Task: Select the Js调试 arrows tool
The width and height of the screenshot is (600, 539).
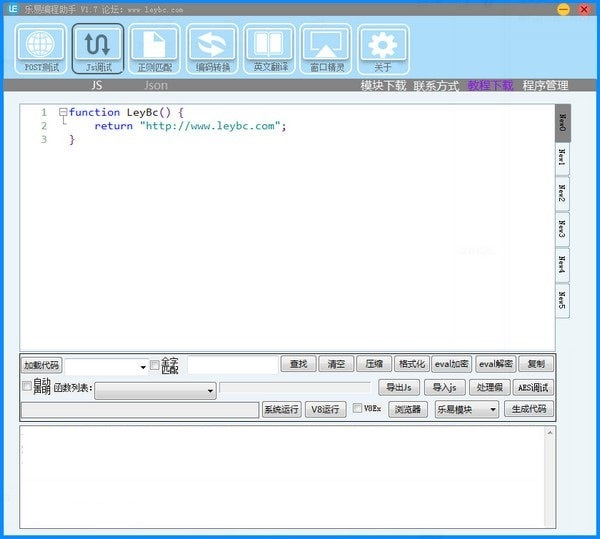Action: pos(98,49)
